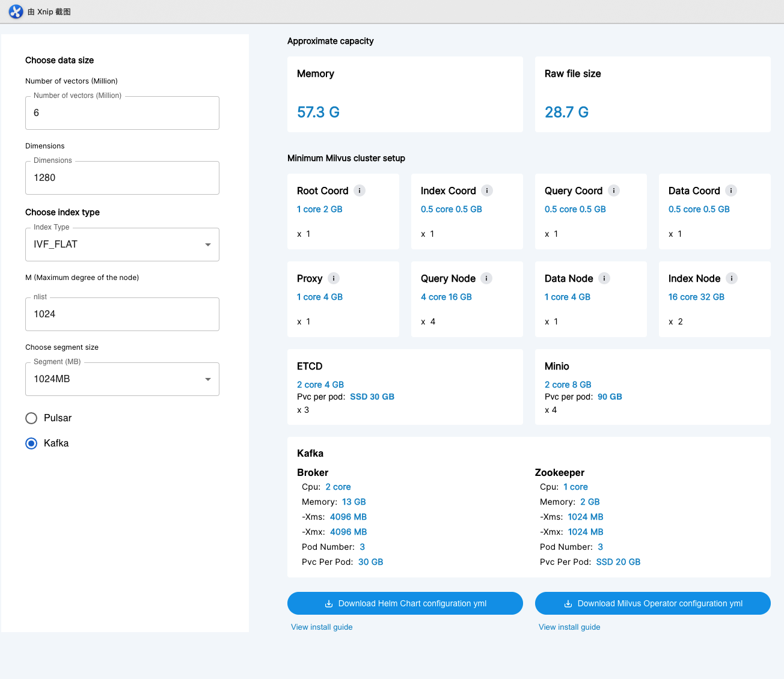Click the download icon on the Helm Chart button

pyautogui.click(x=329, y=603)
